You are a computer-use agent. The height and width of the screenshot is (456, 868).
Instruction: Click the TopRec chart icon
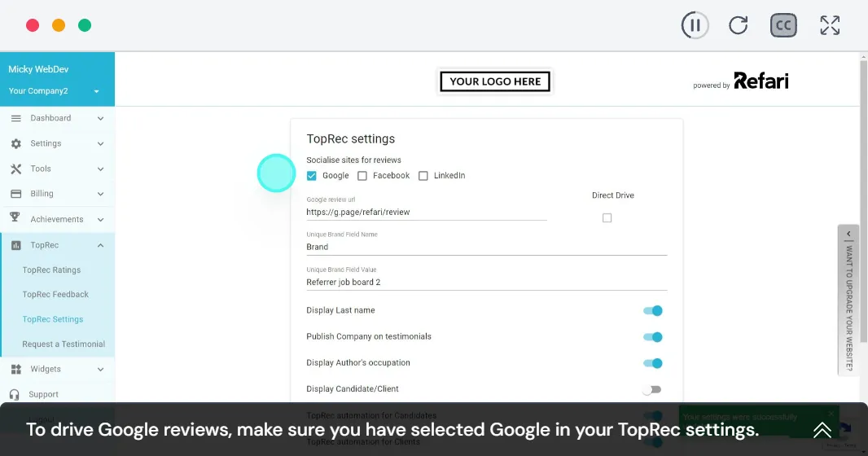click(16, 245)
